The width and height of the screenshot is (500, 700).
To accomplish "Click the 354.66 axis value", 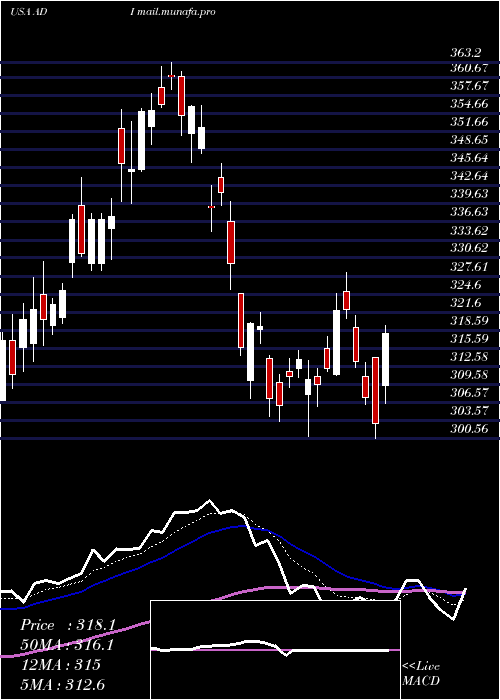I will [x=469, y=104].
